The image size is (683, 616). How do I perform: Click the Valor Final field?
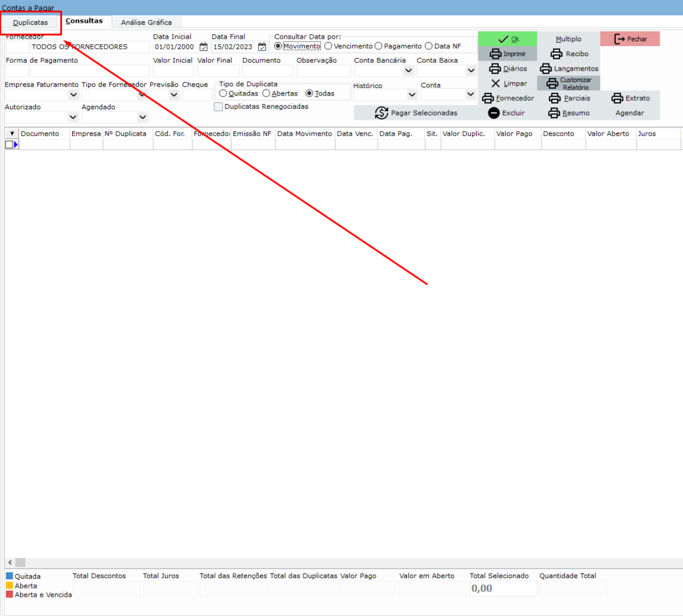[x=218, y=70]
